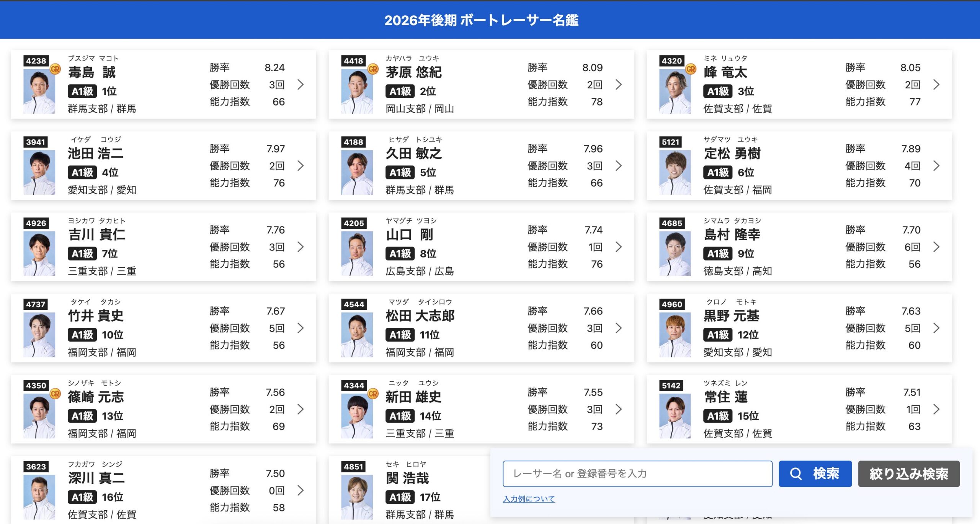Image resolution: width=980 pixels, height=524 pixels.
Task: Open 茅原 悠紀's card via its chevron arrow
Action: pos(619,85)
